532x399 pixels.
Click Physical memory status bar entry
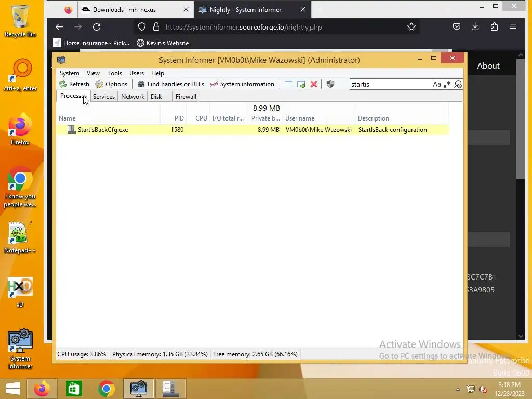pos(160,354)
